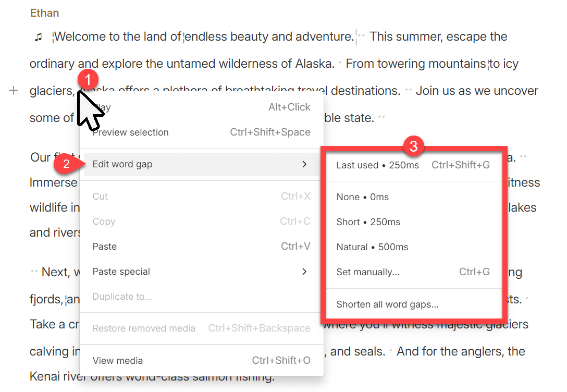The width and height of the screenshot is (567, 392).
Task: Click the plus icon in the left margin
Action: tap(13, 90)
